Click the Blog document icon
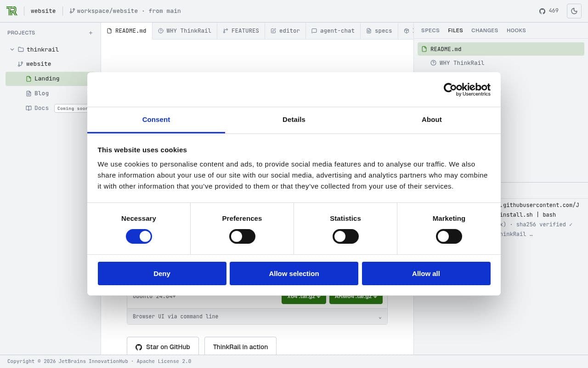The image size is (588, 368). coord(28,93)
